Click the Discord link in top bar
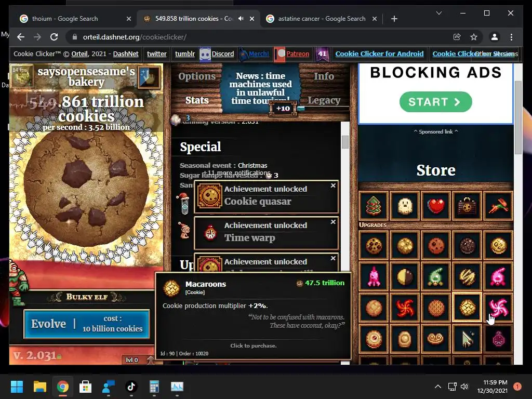The height and width of the screenshot is (399, 532). tap(222, 54)
